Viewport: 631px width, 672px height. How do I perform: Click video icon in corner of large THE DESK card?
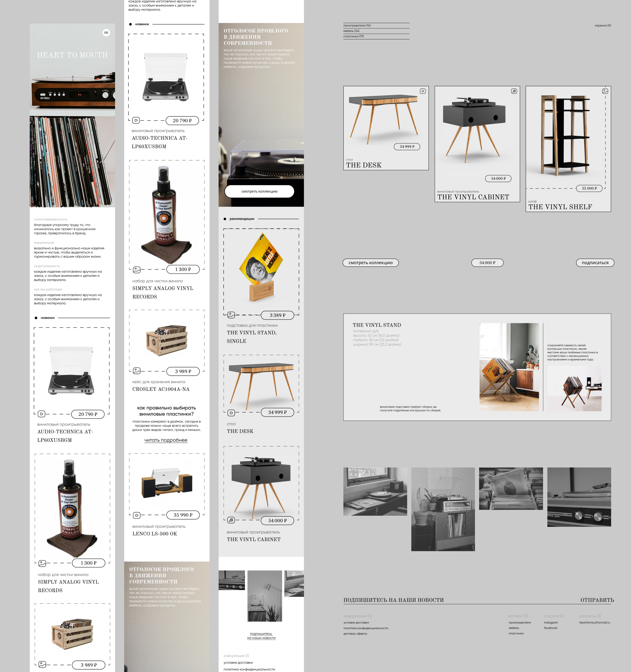[422, 91]
